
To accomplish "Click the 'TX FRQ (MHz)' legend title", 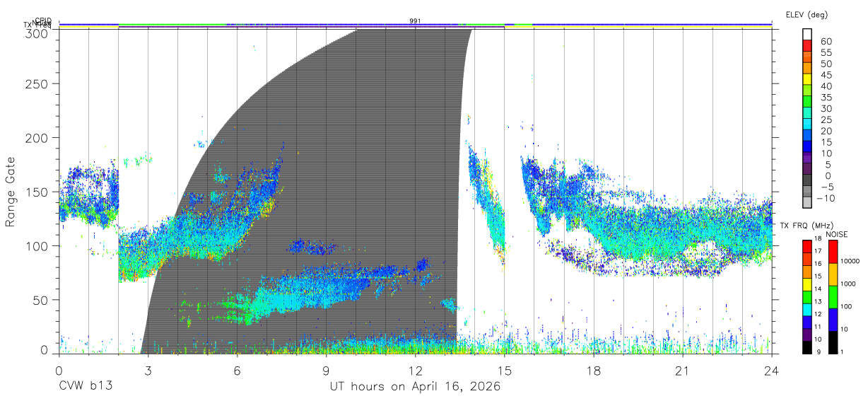I will (x=807, y=226).
